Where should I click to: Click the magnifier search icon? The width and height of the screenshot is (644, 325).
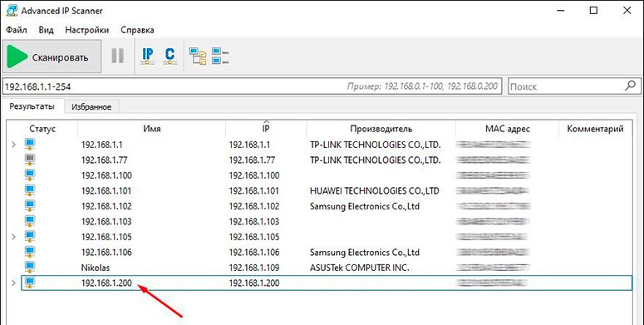pos(630,86)
